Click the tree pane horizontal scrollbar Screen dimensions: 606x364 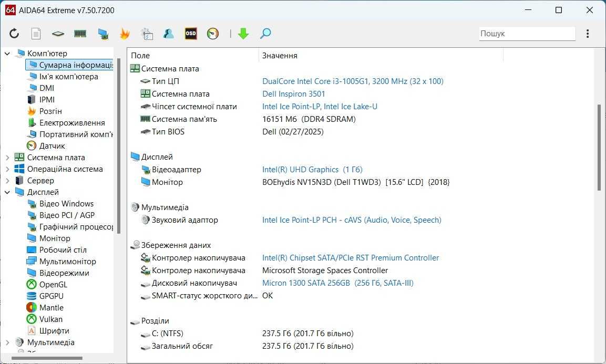click(47, 358)
